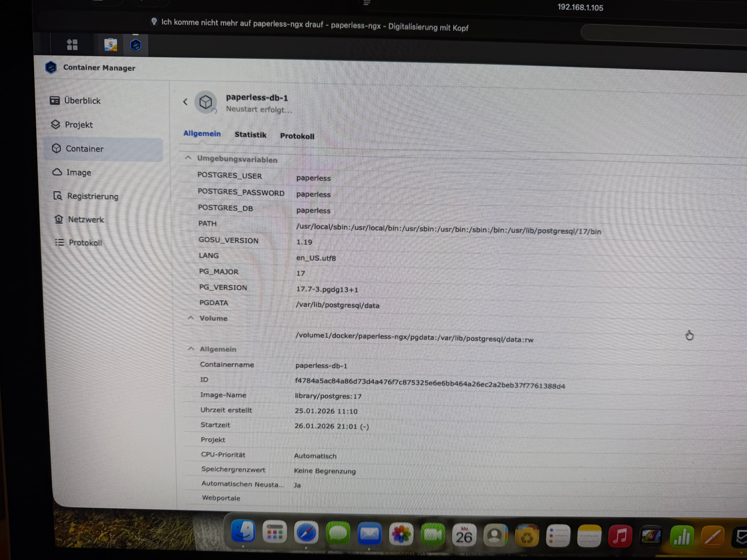Click the paperless-db-1 container cube icon
Viewport: 747px width, 560px height.
[205, 102]
